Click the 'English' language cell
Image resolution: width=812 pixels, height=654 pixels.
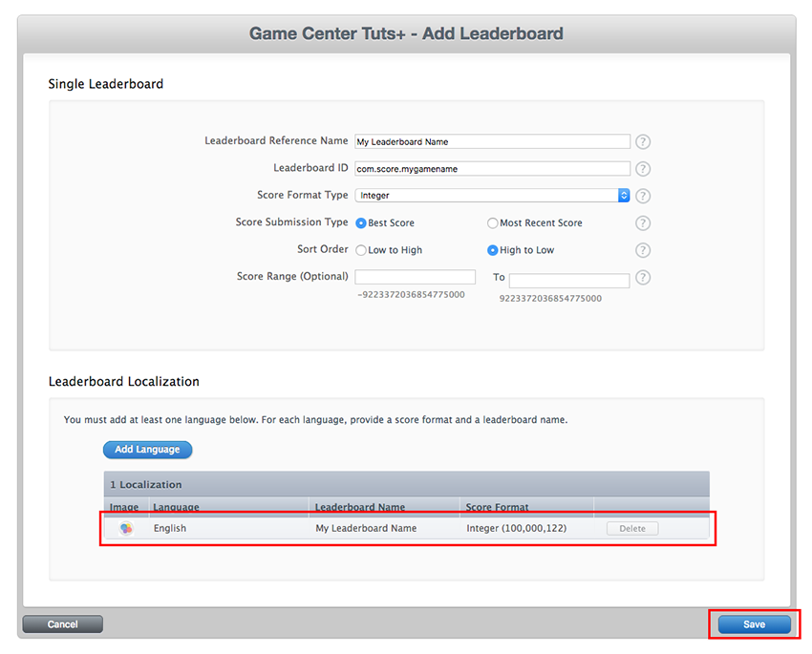click(170, 528)
